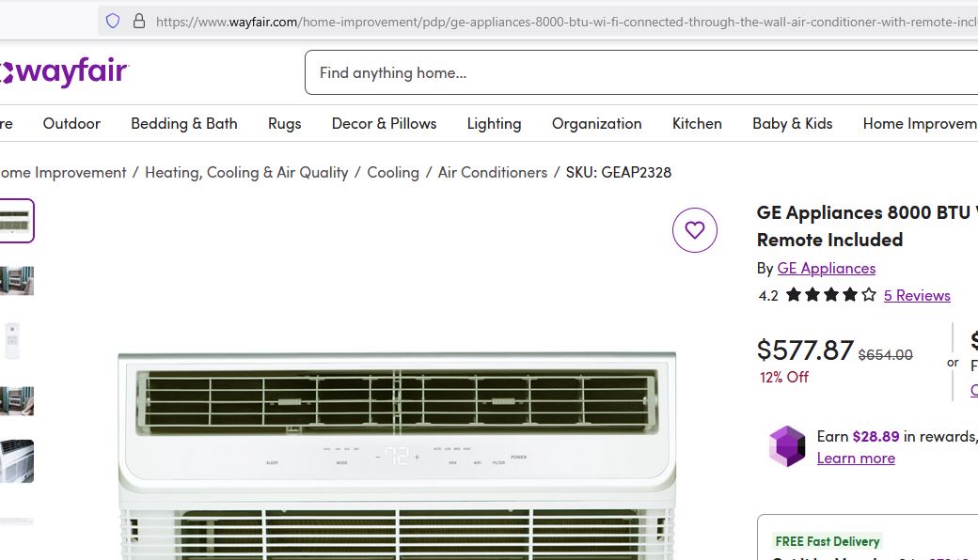Select the remote control thumbnail

pyautogui.click(x=12, y=341)
